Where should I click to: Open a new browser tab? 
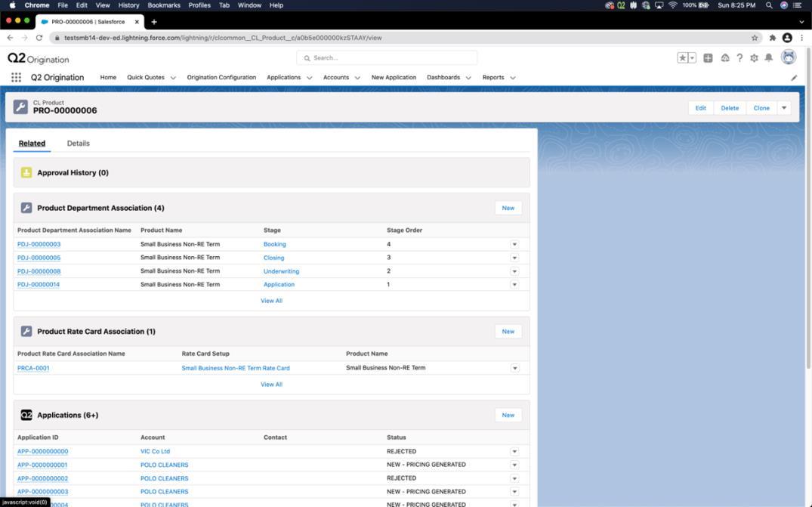coord(154,22)
